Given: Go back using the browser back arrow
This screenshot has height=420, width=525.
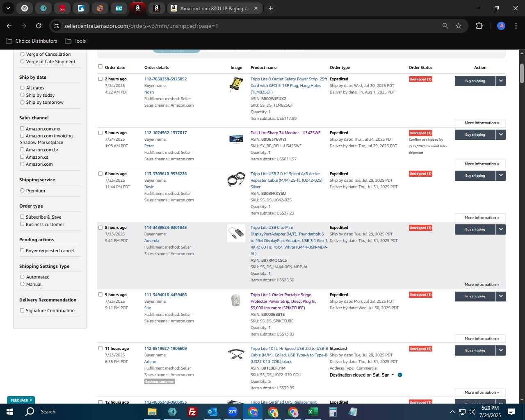Looking at the screenshot, I should click(9, 26).
